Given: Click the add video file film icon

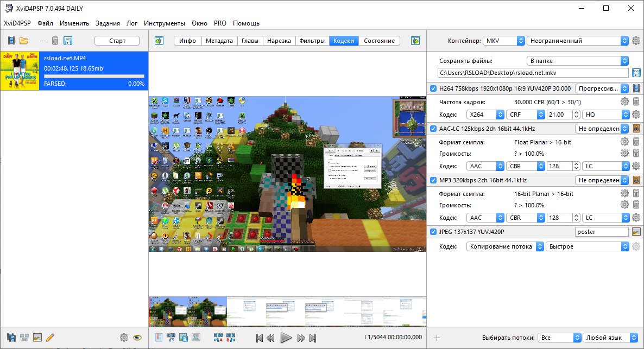Looking at the screenshot, I should pyautogui.click(x=11, y=41).
